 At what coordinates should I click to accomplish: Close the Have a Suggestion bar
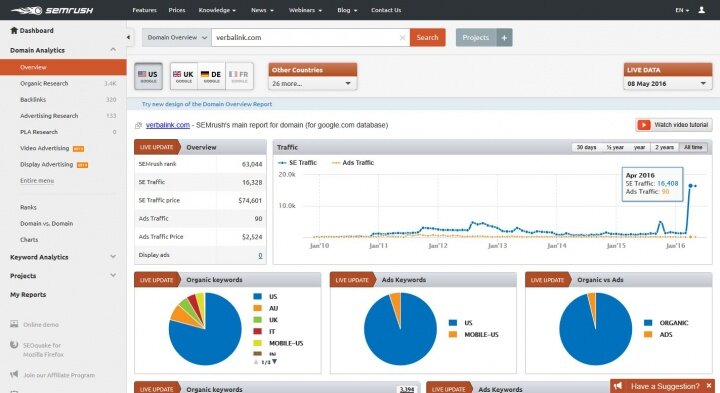pos(709,386)
